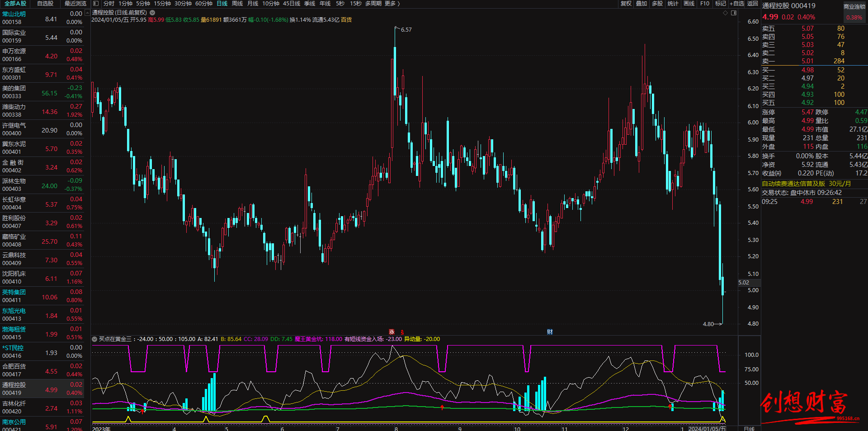Click 叠加 overlay button

pos(642,3)
